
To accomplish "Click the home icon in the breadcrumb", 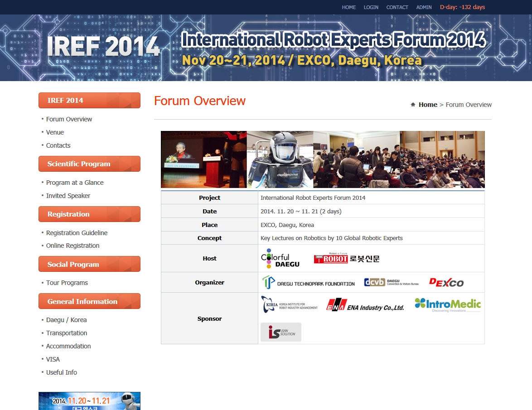I will point(413,105).
